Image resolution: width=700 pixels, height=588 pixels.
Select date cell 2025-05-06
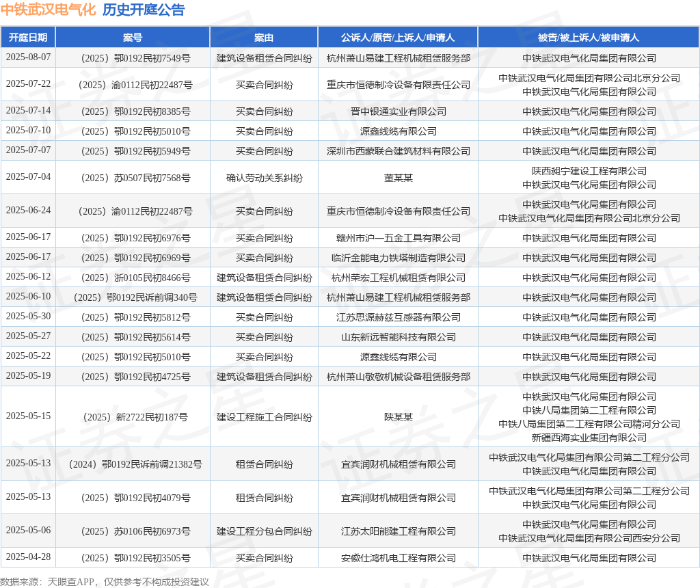(x=28, y=530)
